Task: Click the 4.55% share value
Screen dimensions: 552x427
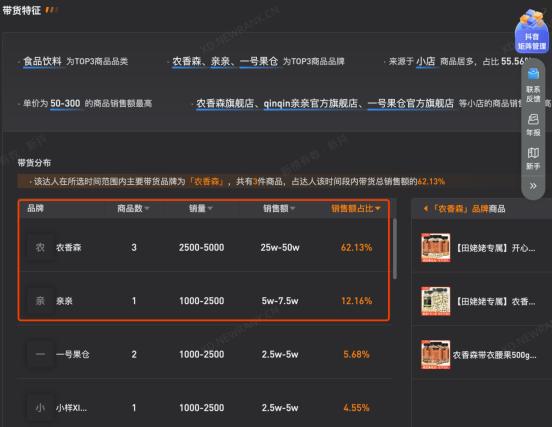Action: (356, 408)
